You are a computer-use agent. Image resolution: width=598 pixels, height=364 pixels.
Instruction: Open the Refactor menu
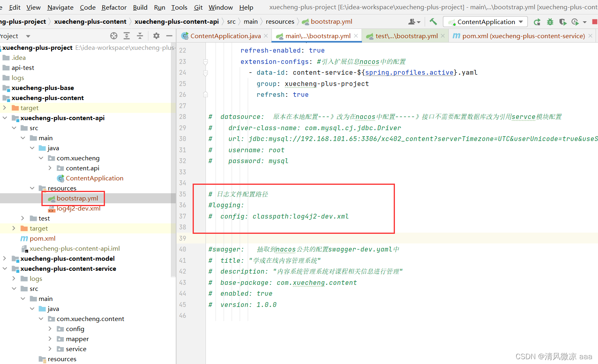(114, 7)
